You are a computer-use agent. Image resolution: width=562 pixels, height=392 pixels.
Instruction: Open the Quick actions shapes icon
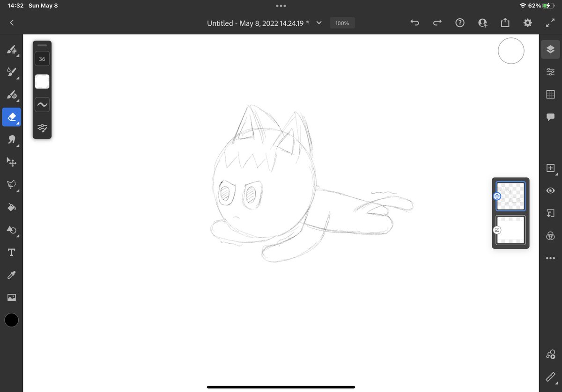pyautogui.click(x=550, y=354)
